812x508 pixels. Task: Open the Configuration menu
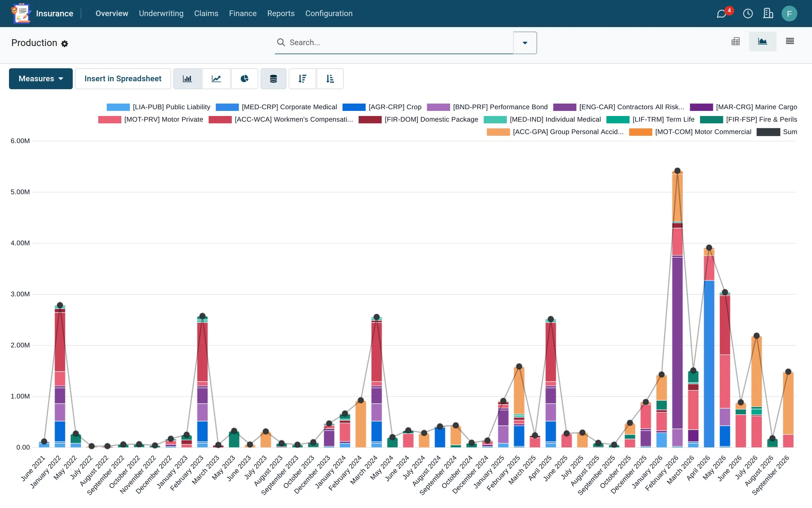329,14
